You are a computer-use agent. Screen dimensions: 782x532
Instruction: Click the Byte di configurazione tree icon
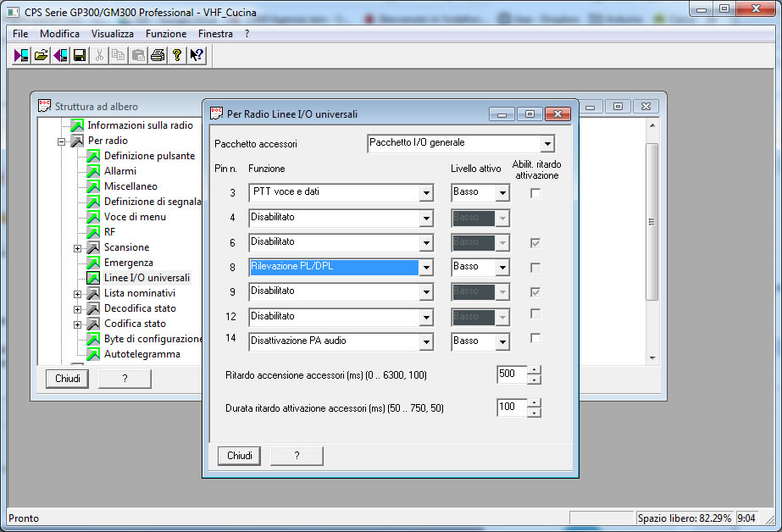click(x=93, y=339)
